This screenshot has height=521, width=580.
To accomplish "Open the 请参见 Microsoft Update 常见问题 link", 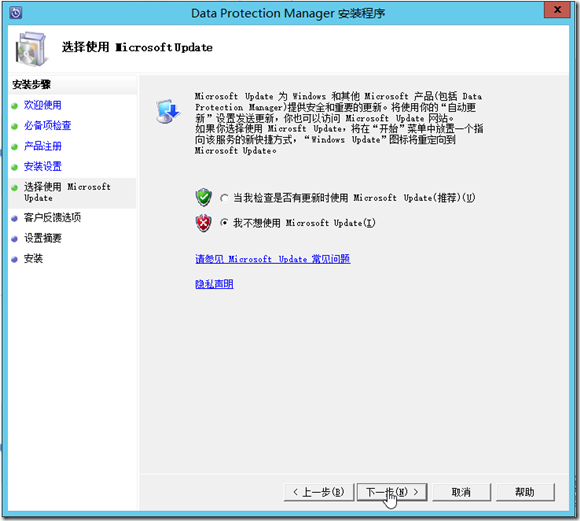I will 273,259.
